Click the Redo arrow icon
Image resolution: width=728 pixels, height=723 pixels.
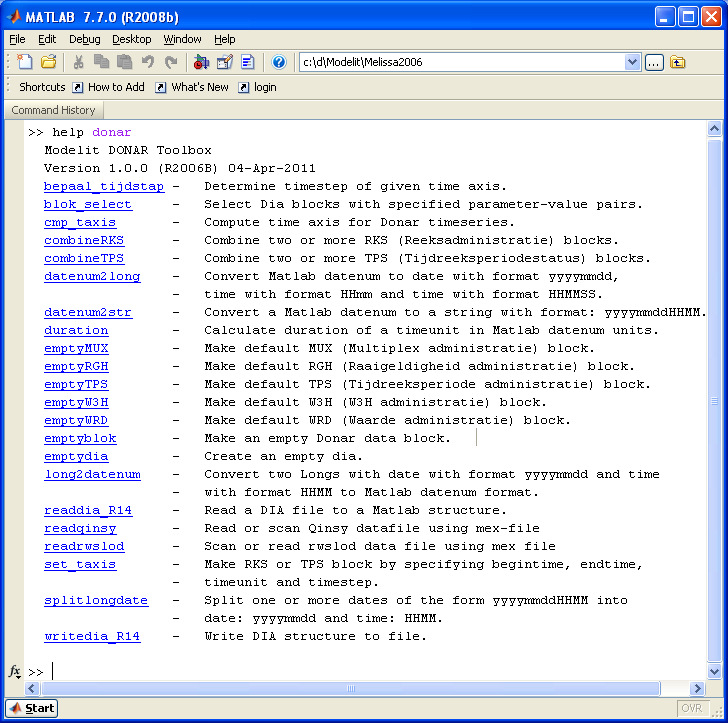[x=171, y=62]
